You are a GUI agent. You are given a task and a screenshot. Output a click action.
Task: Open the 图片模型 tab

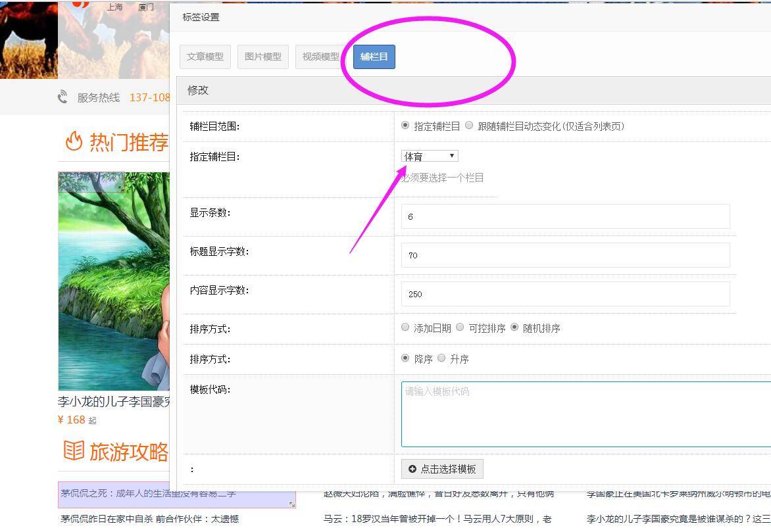(262, 57)
